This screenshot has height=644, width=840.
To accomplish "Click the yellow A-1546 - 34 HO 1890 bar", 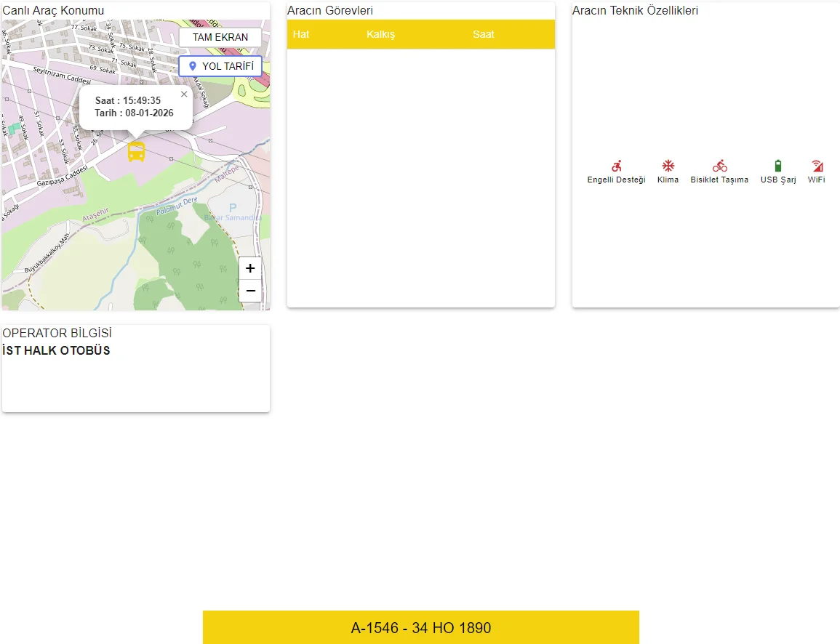I will point(420,628).
